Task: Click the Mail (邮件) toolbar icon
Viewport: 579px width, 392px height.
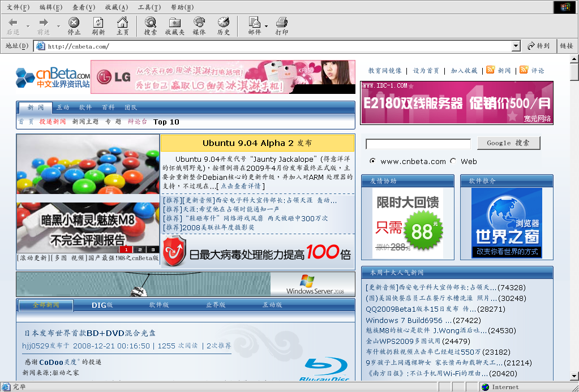Action: [255, 22]
